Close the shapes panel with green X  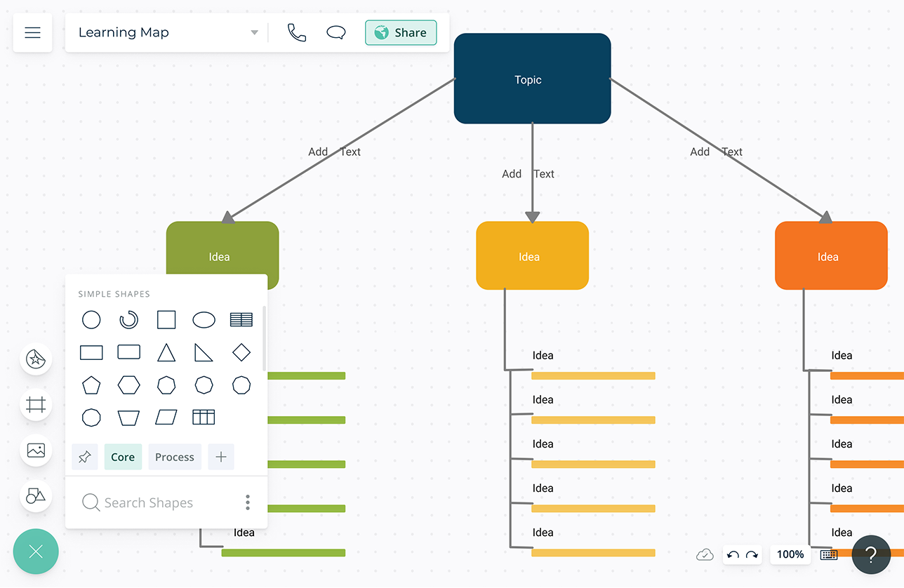pos(36,552)
